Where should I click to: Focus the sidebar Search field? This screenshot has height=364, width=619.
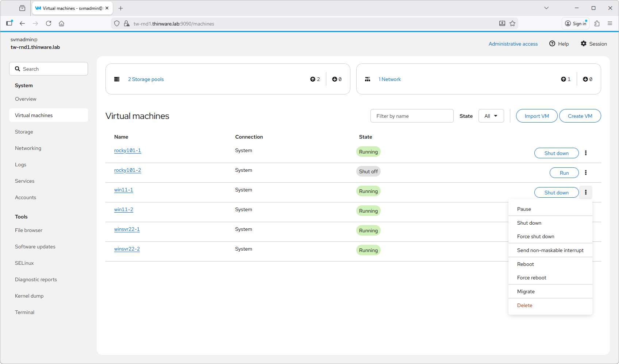click(x=49, y=69)
